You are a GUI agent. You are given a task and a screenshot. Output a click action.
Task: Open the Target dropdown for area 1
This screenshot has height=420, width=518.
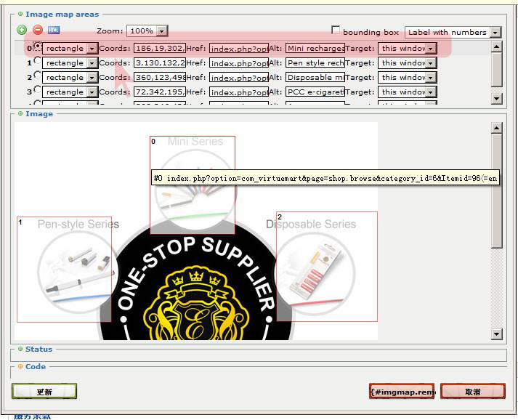tap(407, 62)
